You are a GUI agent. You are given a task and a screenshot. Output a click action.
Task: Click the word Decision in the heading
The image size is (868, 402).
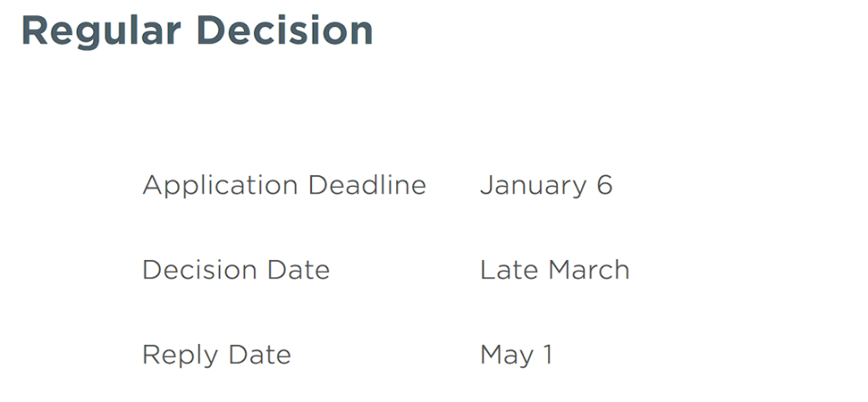[x=285, y=31]
